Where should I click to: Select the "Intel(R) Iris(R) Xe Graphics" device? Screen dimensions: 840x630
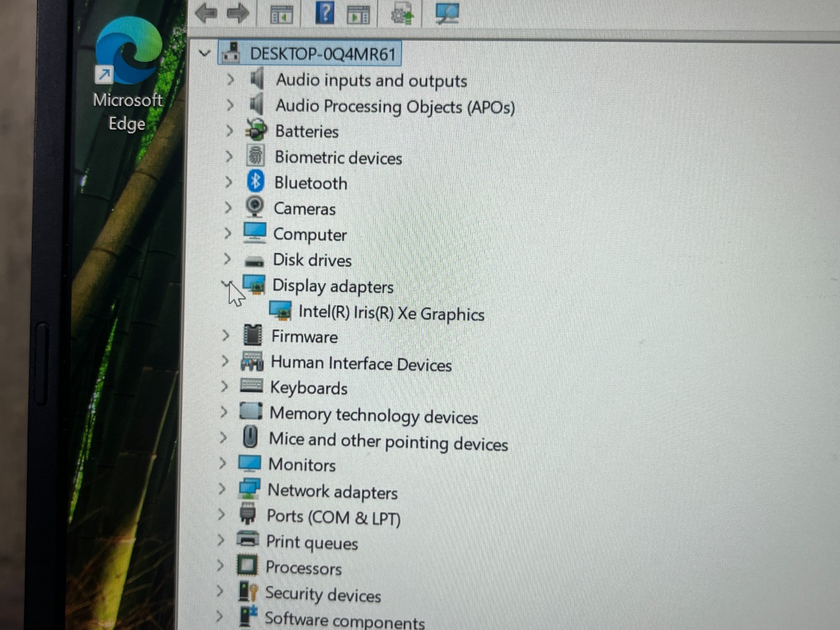pyautogui.click(x=392, y=313)
